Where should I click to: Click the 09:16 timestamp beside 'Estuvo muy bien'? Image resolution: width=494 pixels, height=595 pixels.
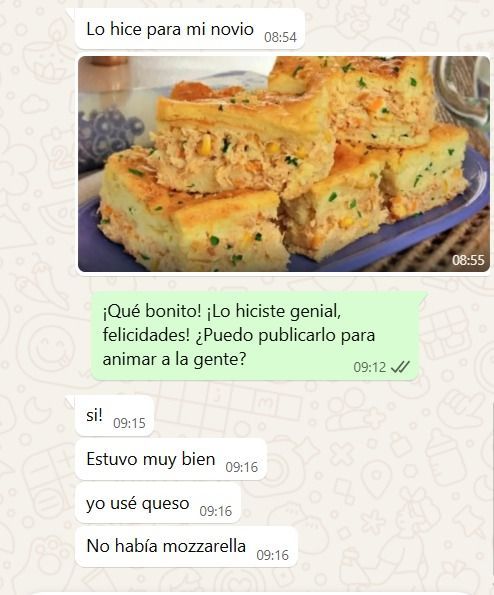tap(241, 467)
